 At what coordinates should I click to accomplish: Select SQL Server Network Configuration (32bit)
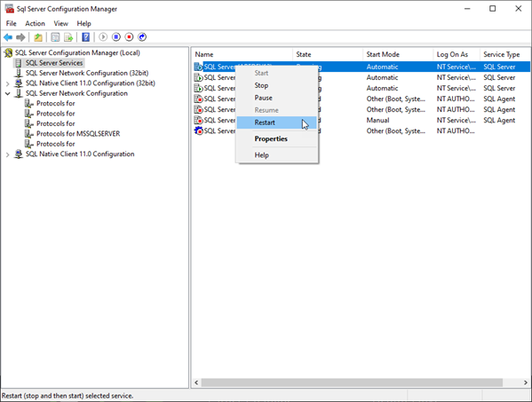[x=87, y=74]
